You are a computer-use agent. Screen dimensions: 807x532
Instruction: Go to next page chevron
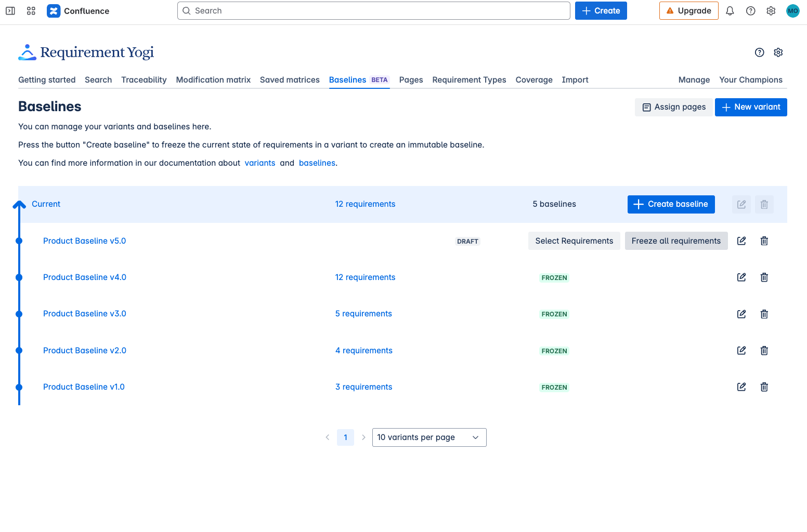[x=363, y=437]
